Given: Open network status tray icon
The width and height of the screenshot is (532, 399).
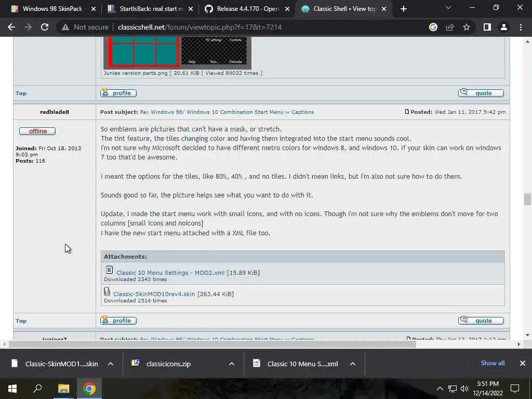Looking at the screenshot, I should click(x=453, y=389).
